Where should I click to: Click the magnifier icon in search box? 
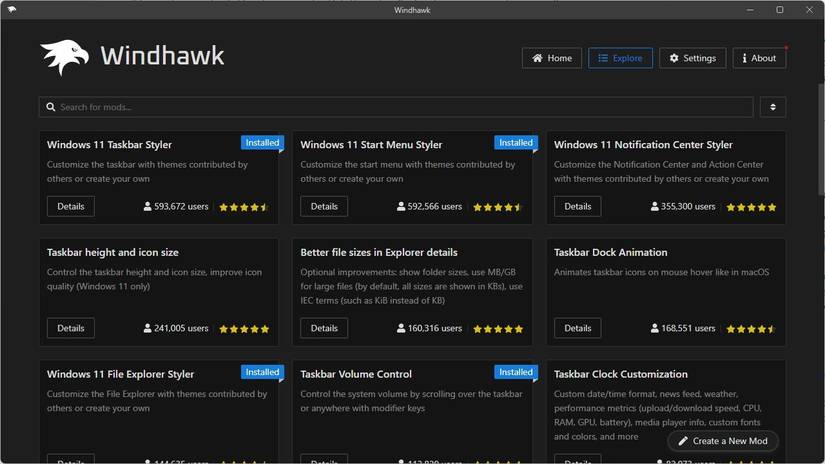point(51,107)
